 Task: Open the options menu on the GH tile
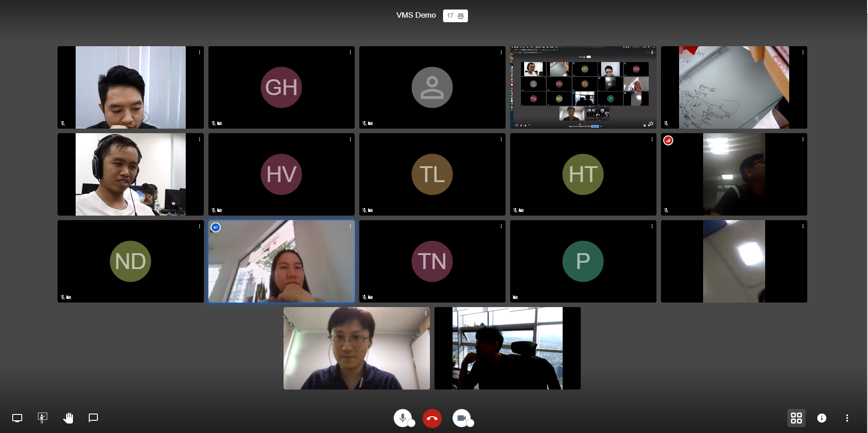click(x=350, y=53)
